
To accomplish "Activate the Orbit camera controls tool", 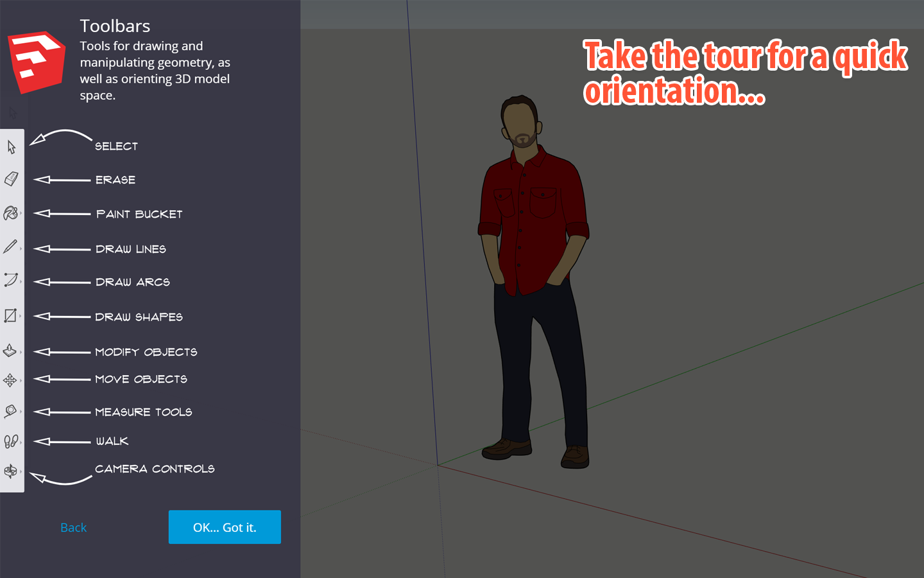I will (x=10, y=471).
